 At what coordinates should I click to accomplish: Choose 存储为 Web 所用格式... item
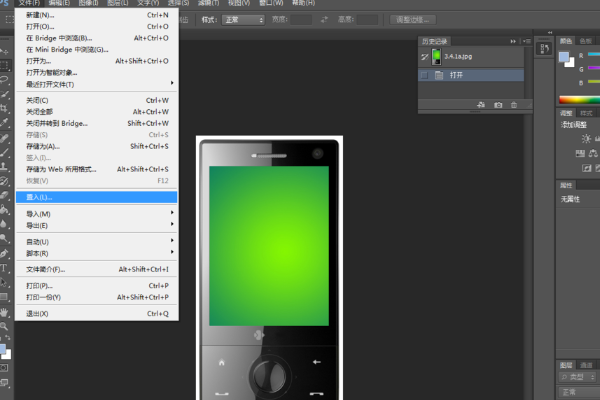tap(97, 169)
